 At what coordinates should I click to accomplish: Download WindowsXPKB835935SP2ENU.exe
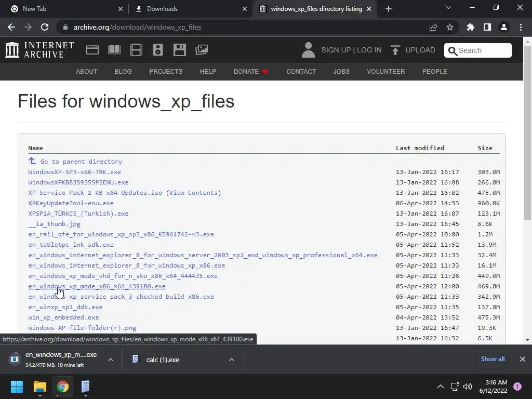[78, 182]
